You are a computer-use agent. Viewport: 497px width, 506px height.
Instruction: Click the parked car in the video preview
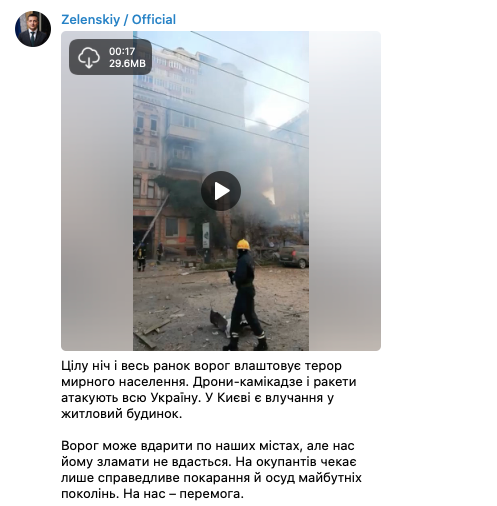294,256
